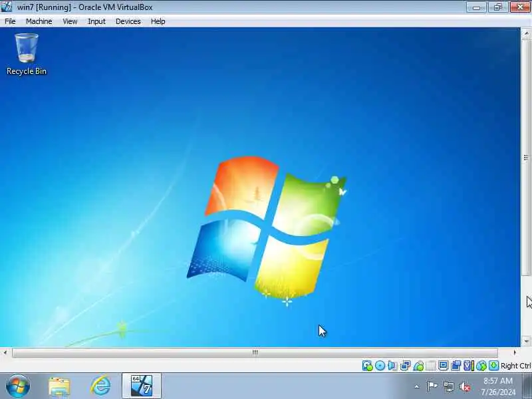Click the mouse integration status icon

481,366
